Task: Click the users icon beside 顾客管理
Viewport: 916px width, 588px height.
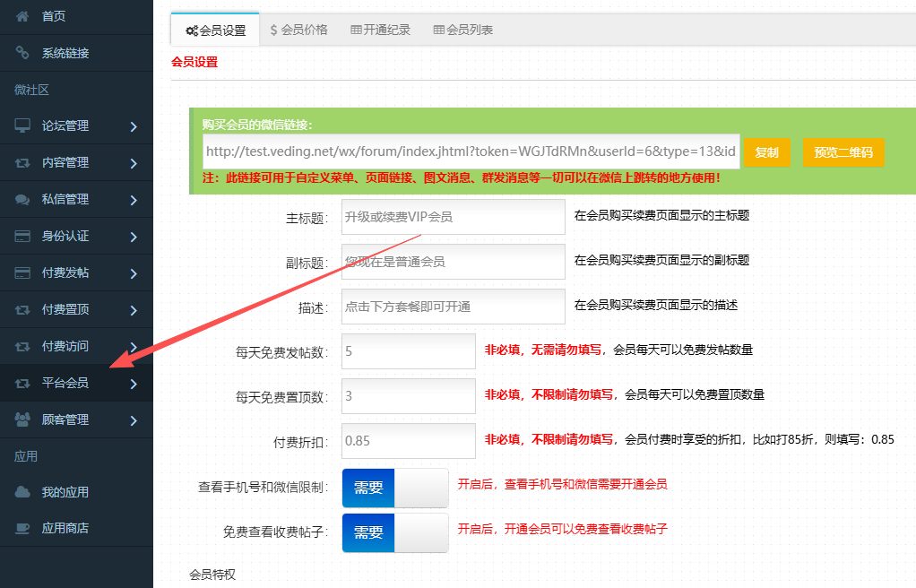Action: pos(22,419)
